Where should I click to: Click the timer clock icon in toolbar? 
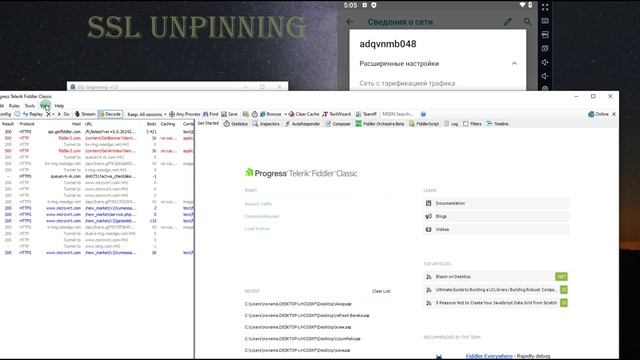255,114
